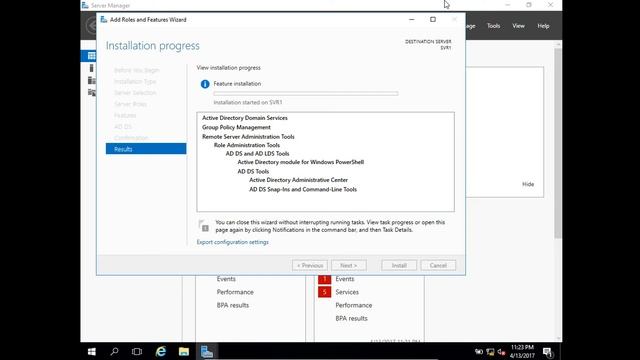
Task: Click the Server Manager vertical scrollbar
Action: click(558, 143)
